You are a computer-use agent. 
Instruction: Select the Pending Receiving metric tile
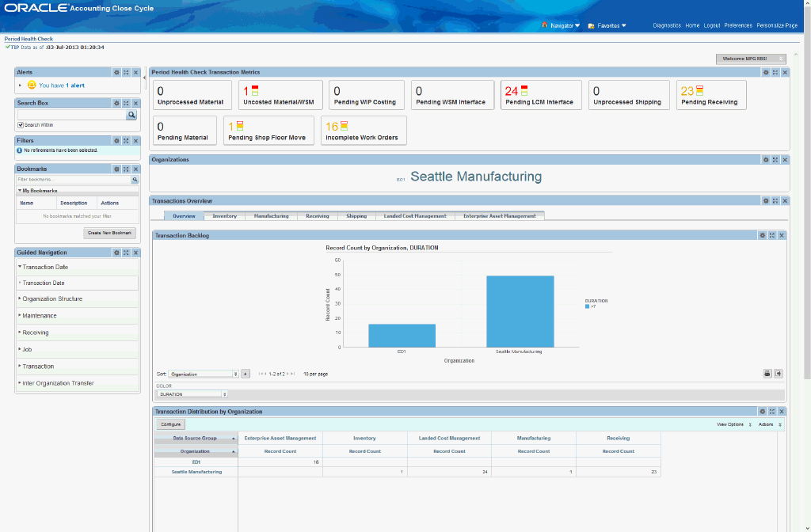(x=711, y=95)
